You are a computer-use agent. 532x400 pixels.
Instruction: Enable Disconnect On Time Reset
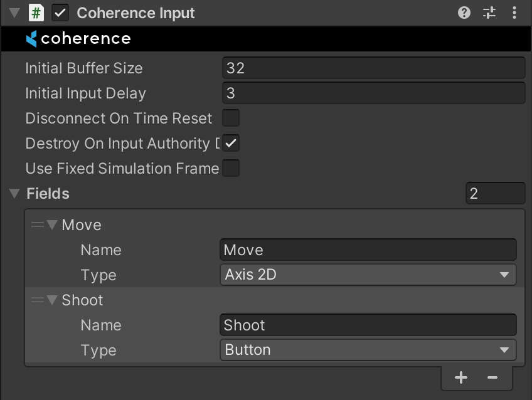(231, 118)
